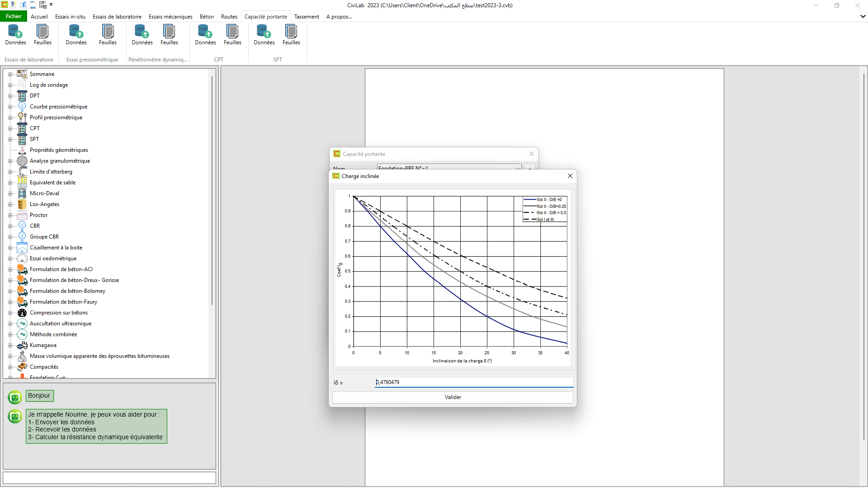Expand the CPT tree node

point(10,128)
